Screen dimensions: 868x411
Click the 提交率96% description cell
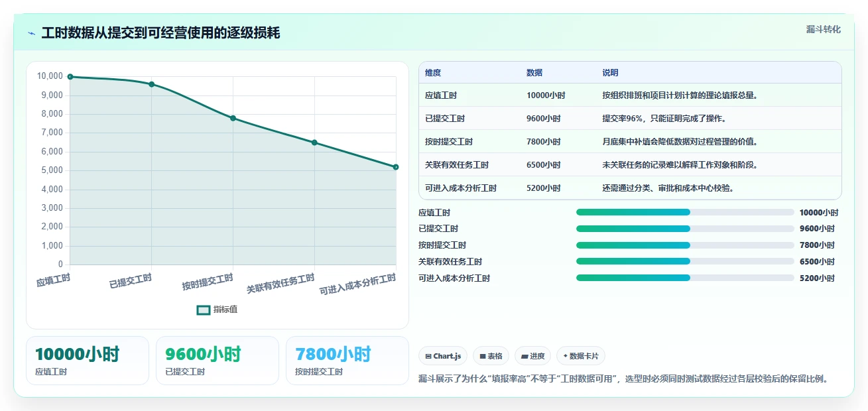pyautogui.click(x=664, y=119)
